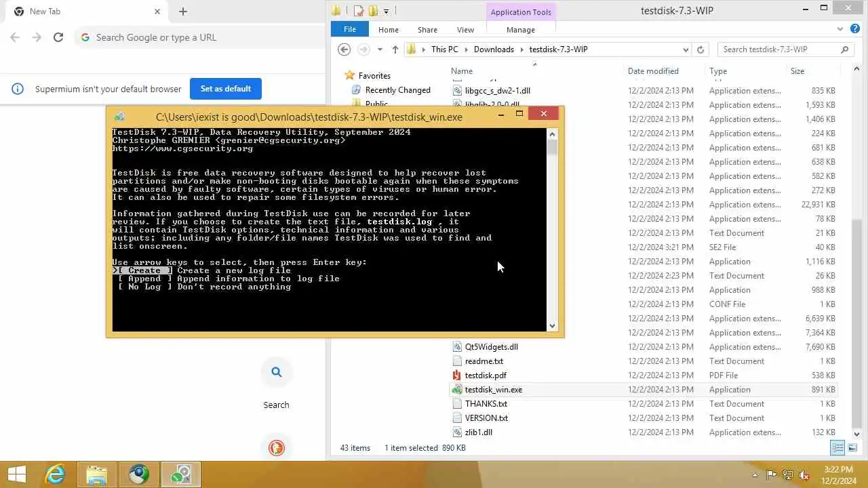Image resolution: width=868 pixels, height=488 pixels.
Task: Select the VERSION.txt file
Action: click(x=486, y=418)
